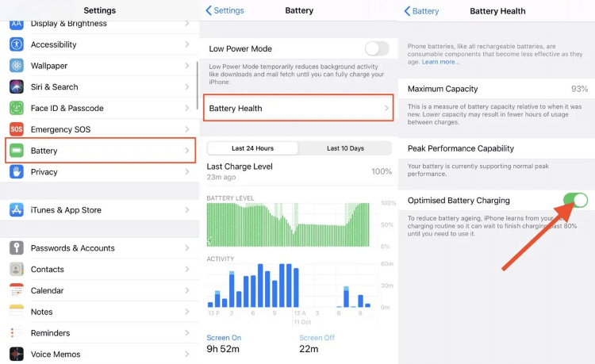
Task: Go back to Settings from Battery
Action: tap(225, 11)
